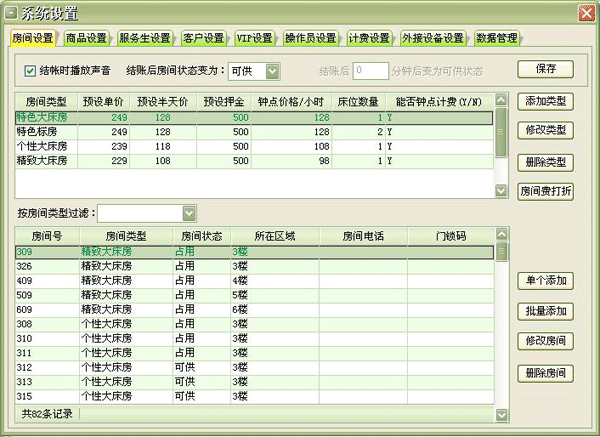This screenshot has height=437, width=600.
Task: Open the 服务生设置 tab
Action: pos(145,38)
